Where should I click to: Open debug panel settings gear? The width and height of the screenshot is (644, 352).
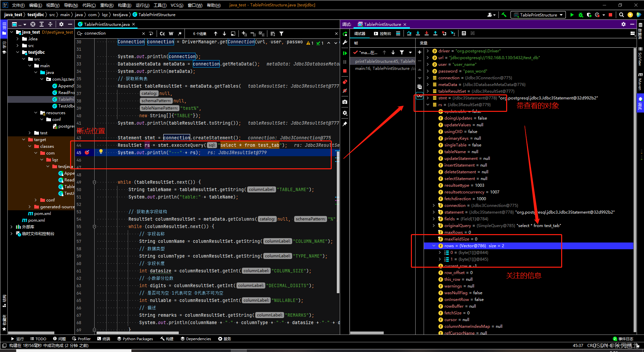624,24
